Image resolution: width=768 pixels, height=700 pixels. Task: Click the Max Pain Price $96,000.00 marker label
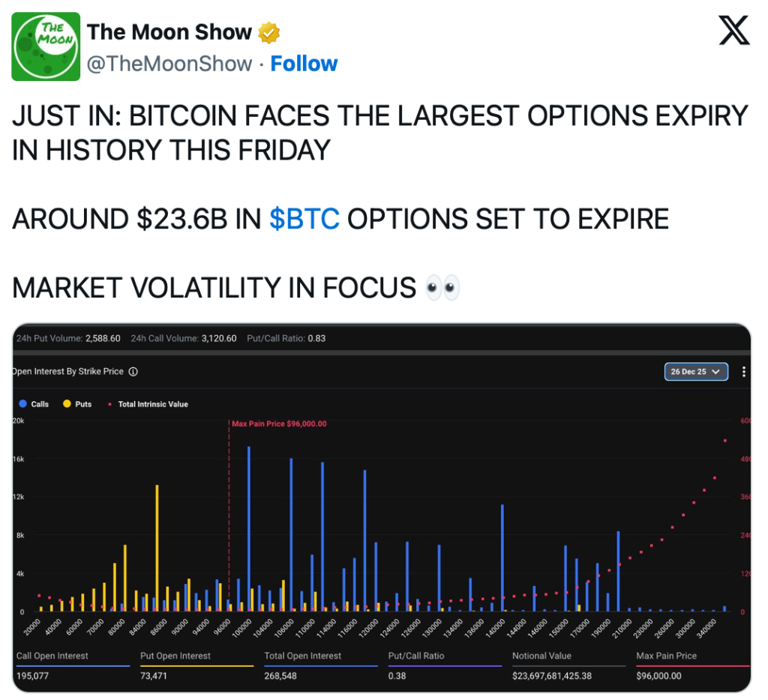point(279,423)
